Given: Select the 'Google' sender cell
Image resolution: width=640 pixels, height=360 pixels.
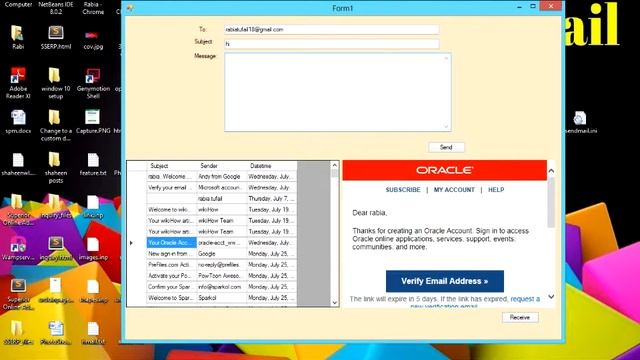Looking at the screenshot, I should point(222,253).
